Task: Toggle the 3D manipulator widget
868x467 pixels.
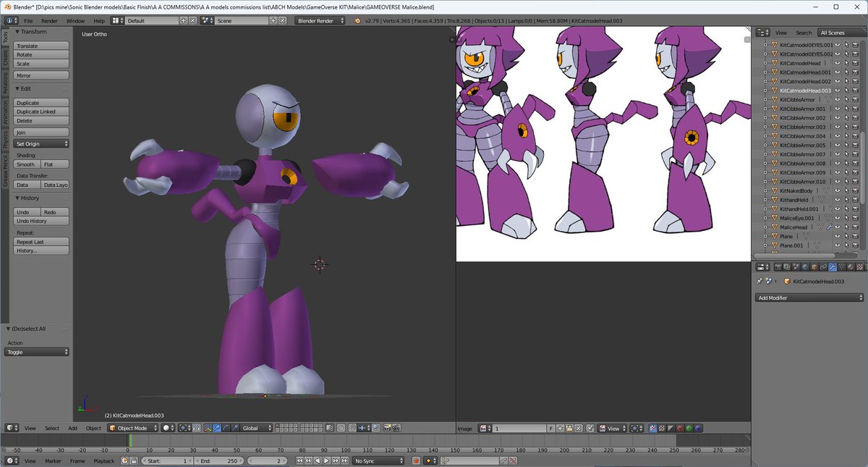Action: point(208,428)
